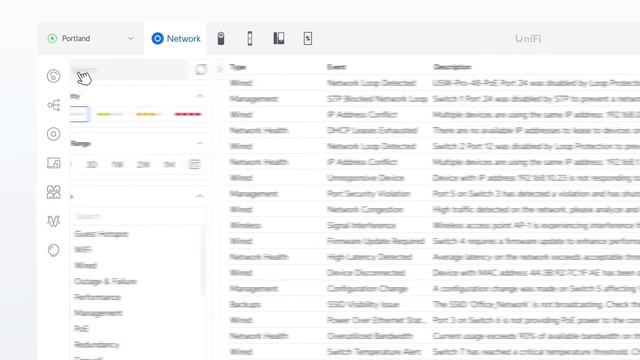The image size is (640, 360).
Task: Collapse the category filter section
Action: [x=200, y=196]
